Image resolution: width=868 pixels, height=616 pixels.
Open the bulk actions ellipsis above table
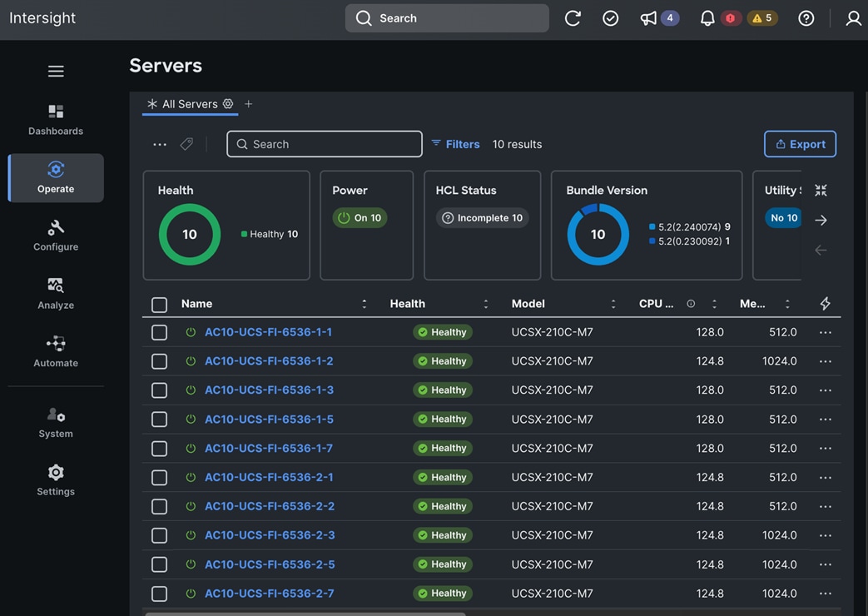coord(160,145)
